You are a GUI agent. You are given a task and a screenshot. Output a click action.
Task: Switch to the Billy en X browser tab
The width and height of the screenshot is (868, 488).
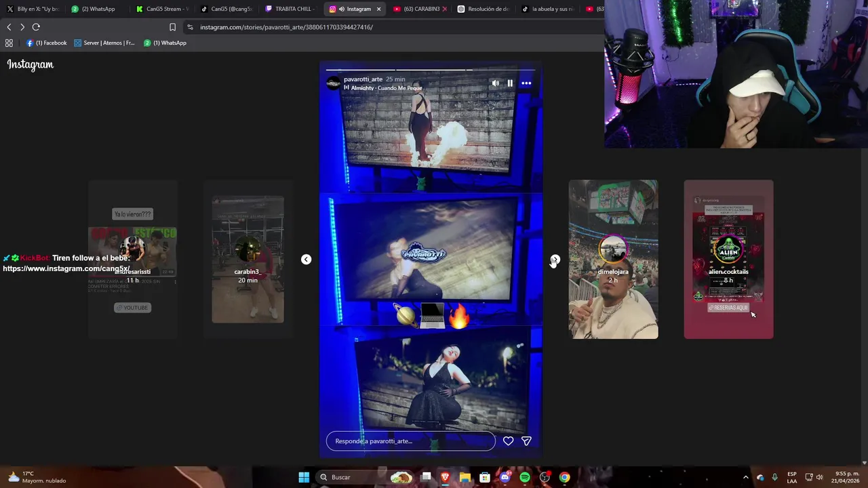coord(33,9)
